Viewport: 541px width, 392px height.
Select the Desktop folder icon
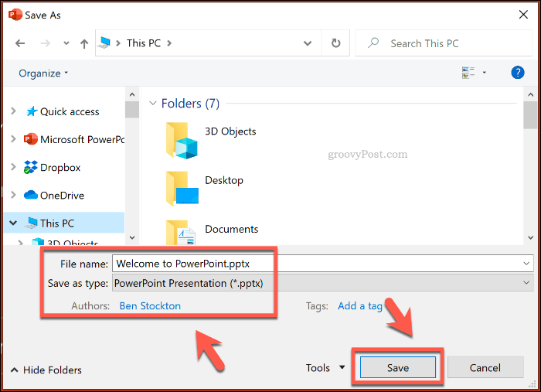(x=182, y=189)
